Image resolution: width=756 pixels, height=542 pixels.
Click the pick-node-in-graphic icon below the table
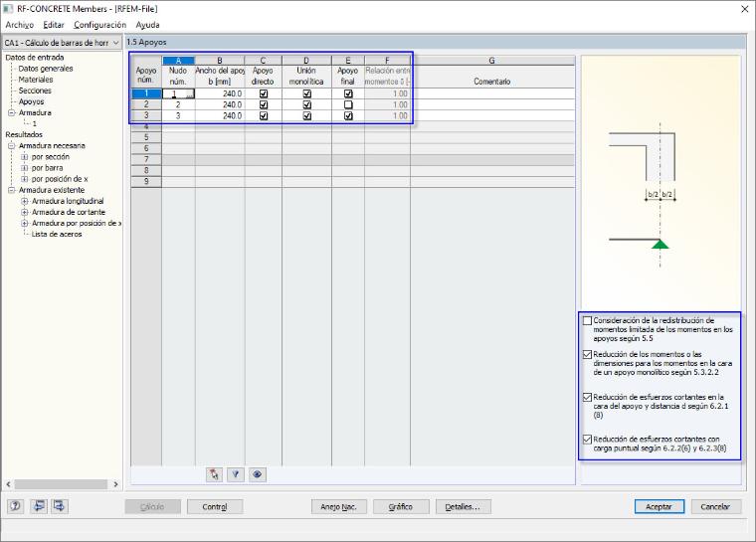click(214, 474)
